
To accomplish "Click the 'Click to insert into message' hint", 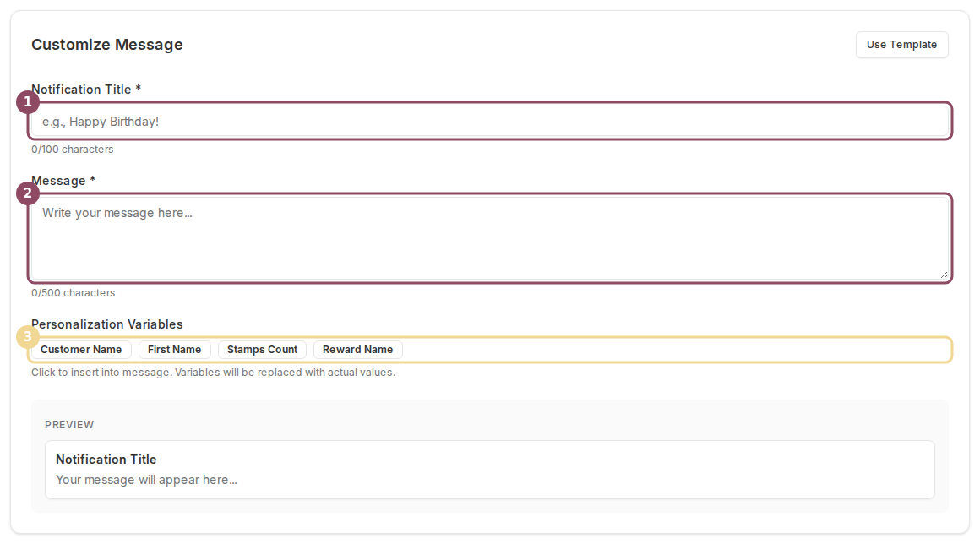I will (x=213, y=373).
